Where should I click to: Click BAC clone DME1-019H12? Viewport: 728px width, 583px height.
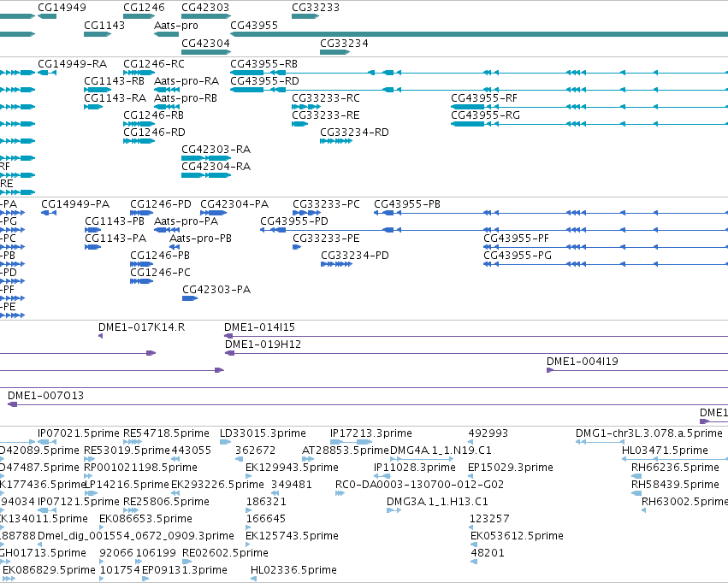coord(263,344)
